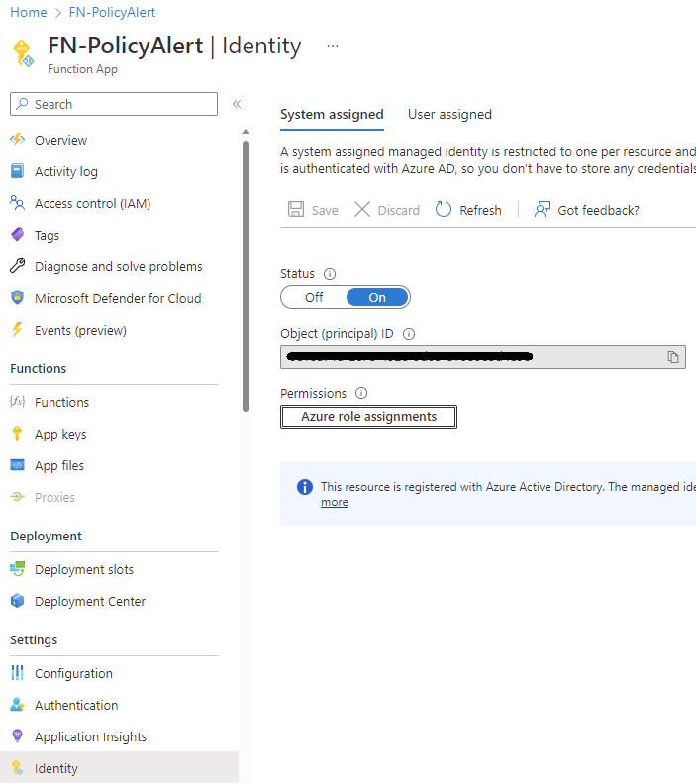Collapse the sidebar with double chevron
Screen dimensions: 696x784
pyautogui.click(x=237, y=104)
